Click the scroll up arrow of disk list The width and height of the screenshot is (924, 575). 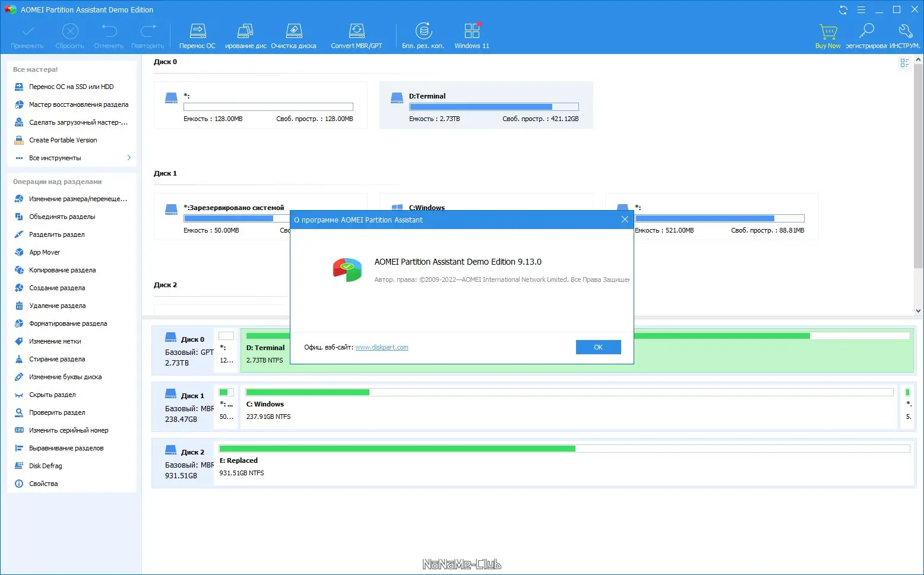(919, 59)
